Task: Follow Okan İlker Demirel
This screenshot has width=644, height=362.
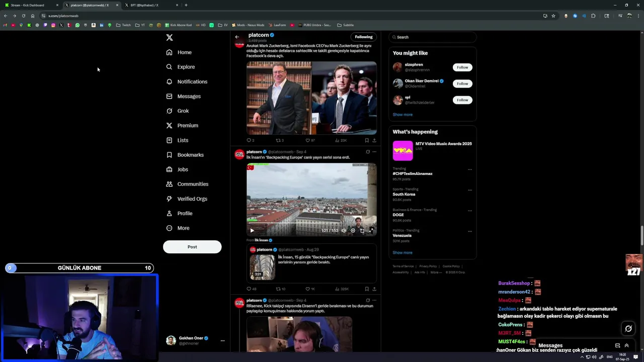Action: point(462,83)
